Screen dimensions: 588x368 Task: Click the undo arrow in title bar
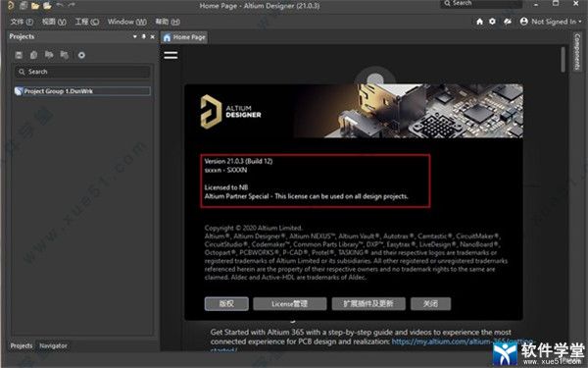click(59, 5)
